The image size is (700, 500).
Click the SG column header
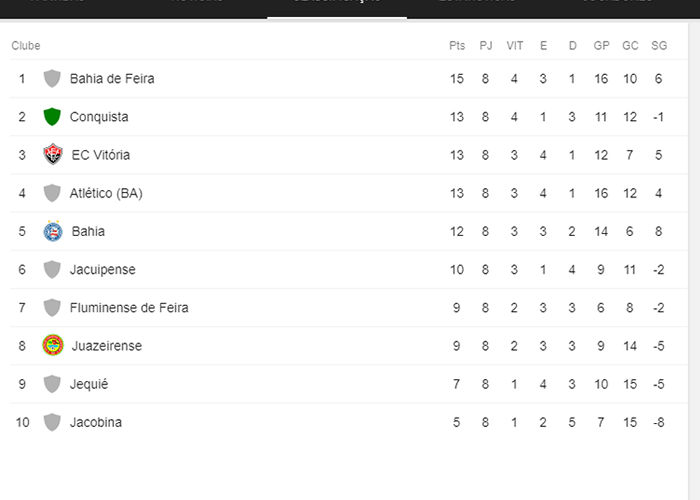click(659, 46)
